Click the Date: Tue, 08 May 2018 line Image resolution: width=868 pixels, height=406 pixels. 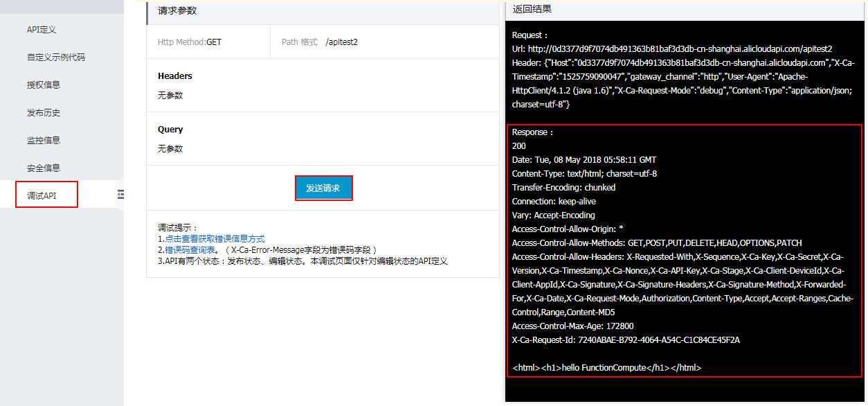pyautogui.click(x=584, y=160)
